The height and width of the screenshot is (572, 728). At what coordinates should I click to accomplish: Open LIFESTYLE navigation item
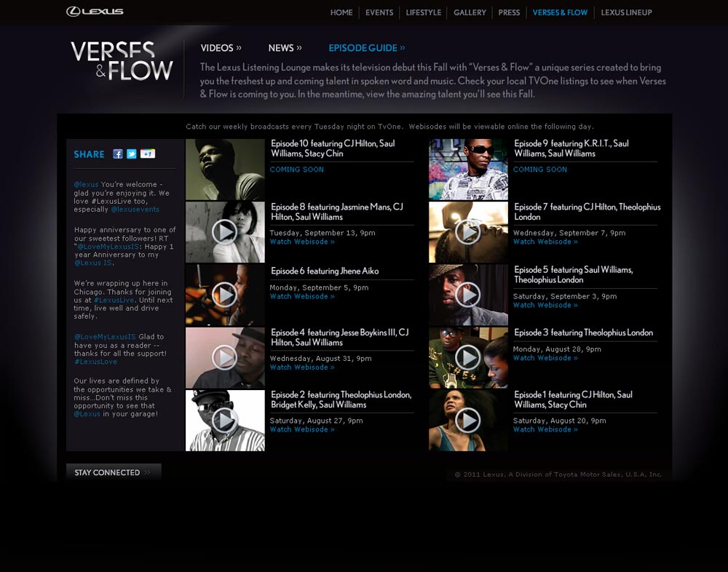(424, 12)
